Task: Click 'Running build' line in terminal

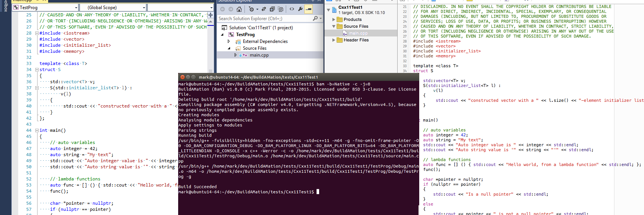Action: 195,136
